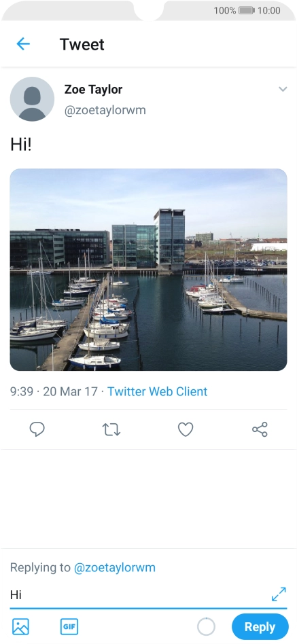Like the tweet with heart icon
297x644 pixels.
click(186, 429)
